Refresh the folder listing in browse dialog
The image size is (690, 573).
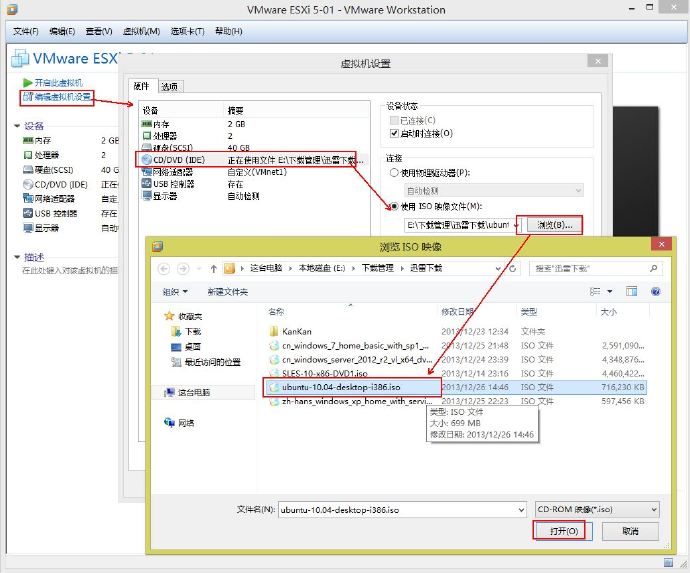(x=513, y=268)
